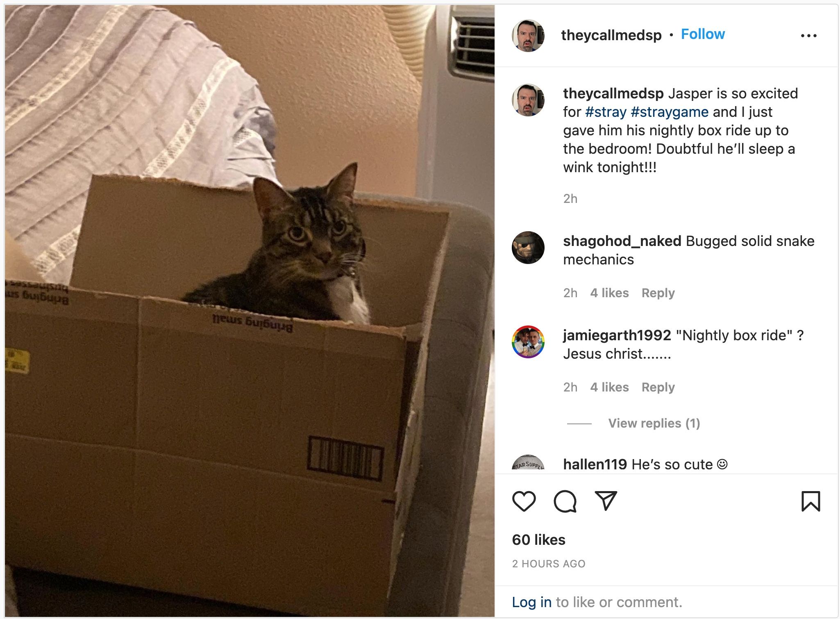Viewport: 840px width, 619px height.
Task: Follow theycallmedsp
Action: coord(703,34)
